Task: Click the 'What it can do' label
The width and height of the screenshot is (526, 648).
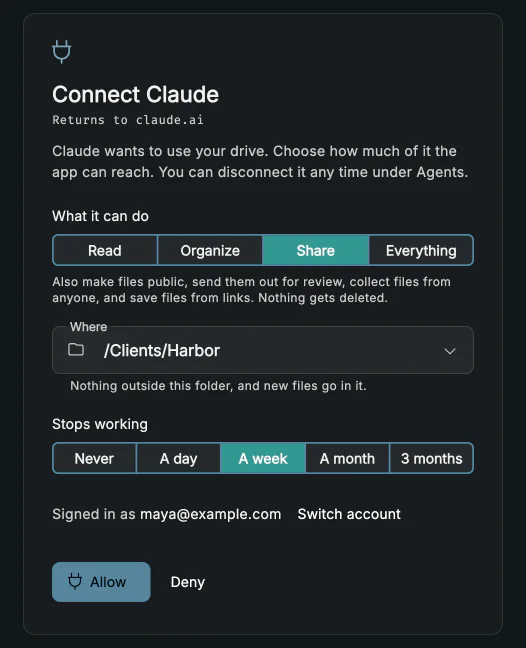Action: tap(100, 216)
